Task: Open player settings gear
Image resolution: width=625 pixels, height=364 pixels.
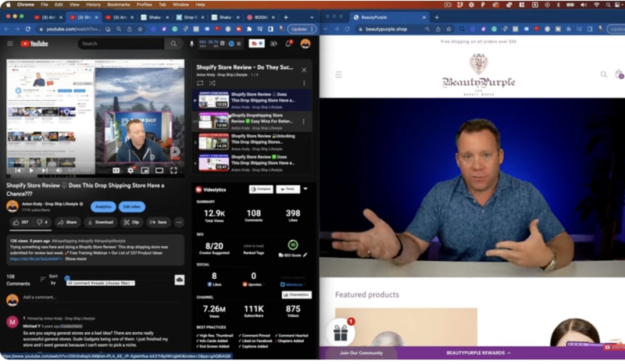Action: [x=130, y=170]
